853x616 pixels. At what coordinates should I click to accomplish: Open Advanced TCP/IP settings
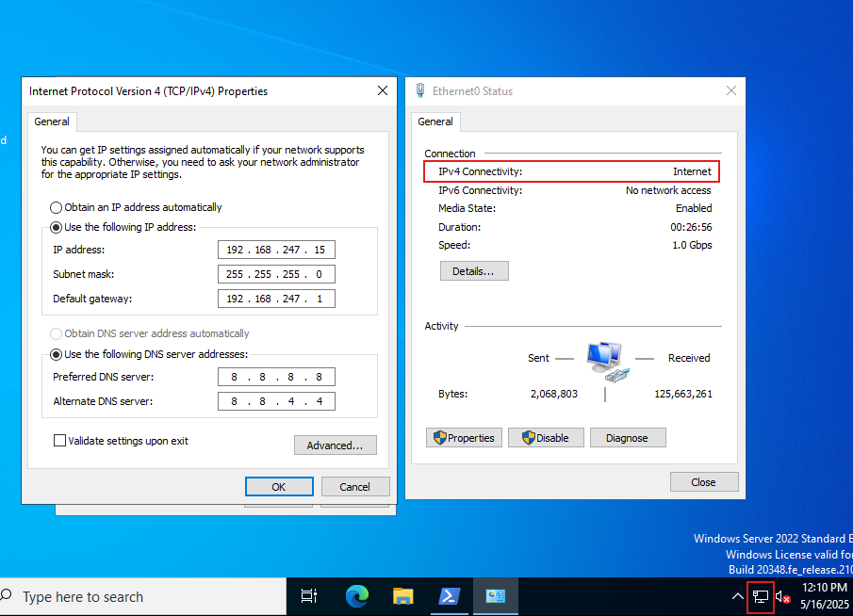336,446
